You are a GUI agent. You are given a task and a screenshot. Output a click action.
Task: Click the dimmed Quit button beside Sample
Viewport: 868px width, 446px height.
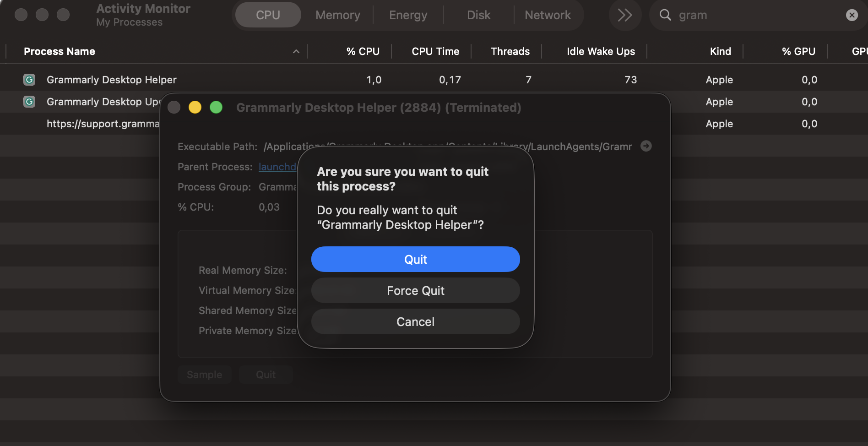[266, 375]
